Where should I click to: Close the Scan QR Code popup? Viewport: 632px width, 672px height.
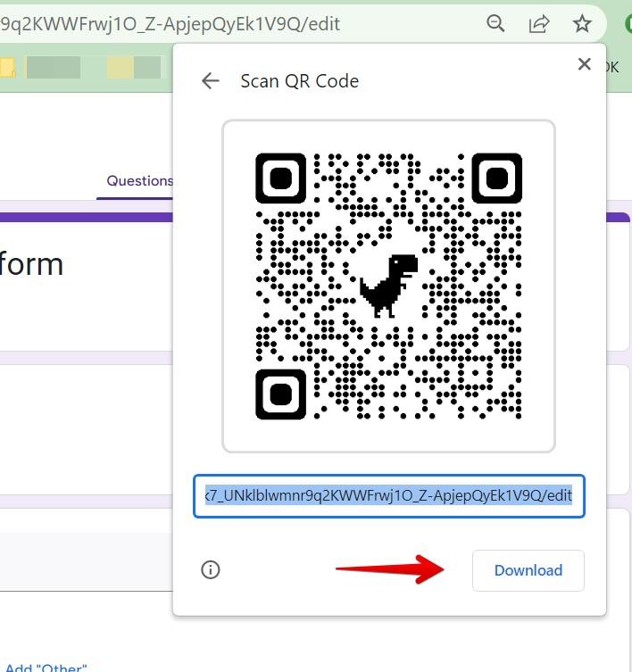(x=584, y=64)
